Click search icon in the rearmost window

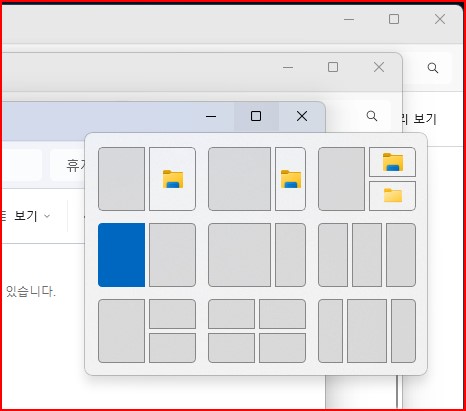click(x=433, y=68)
